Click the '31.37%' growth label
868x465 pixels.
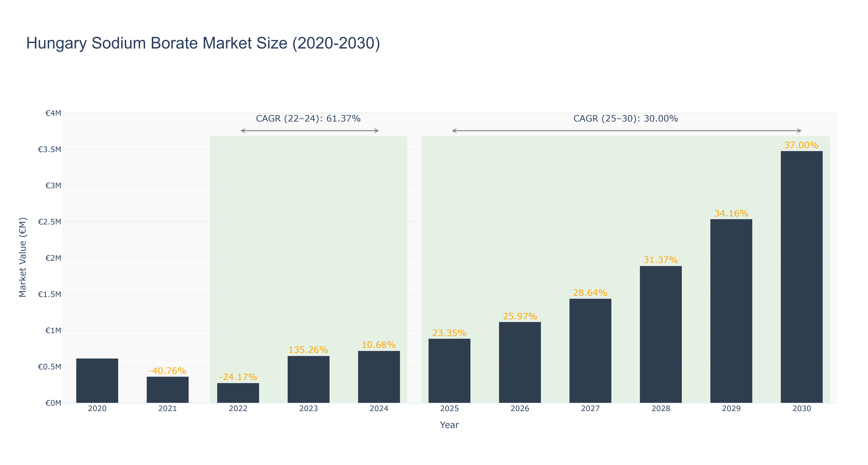tap(660, 260)
